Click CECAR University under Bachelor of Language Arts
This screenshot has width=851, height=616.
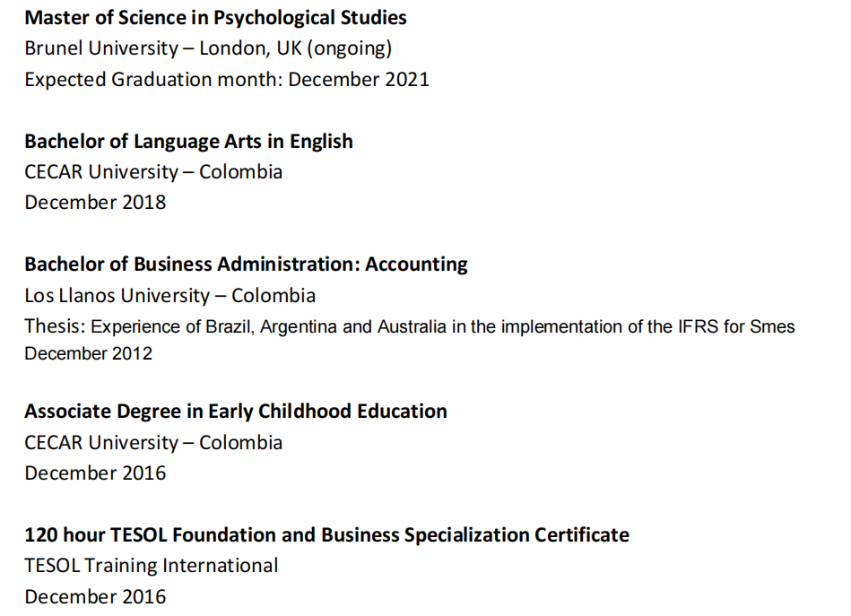(101, 171)
